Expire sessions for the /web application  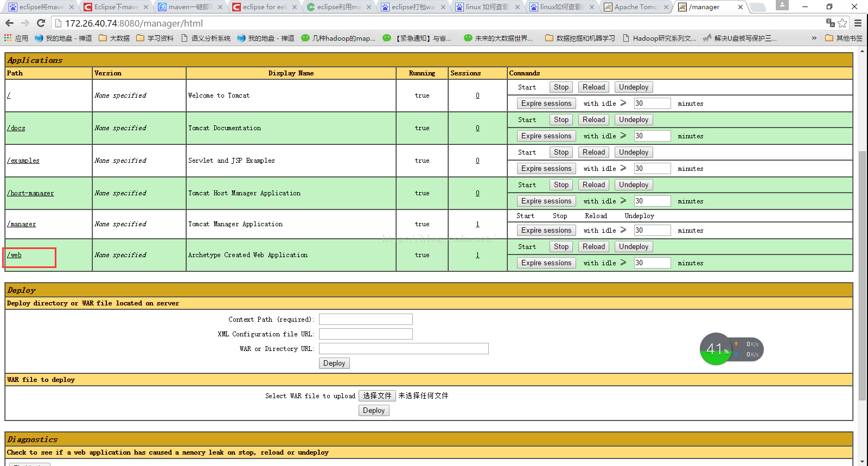click(x=546, y=263)
